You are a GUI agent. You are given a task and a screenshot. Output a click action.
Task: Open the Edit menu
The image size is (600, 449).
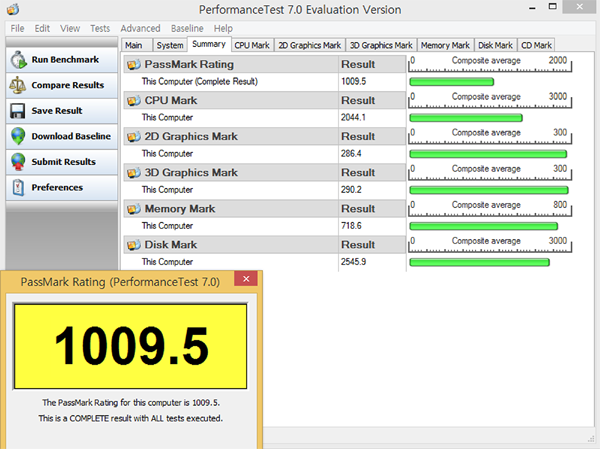click(42, 28)
